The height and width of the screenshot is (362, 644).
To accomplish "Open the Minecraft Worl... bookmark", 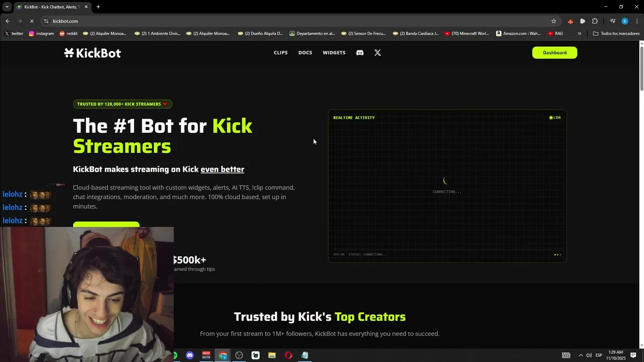I will (467, 34).
